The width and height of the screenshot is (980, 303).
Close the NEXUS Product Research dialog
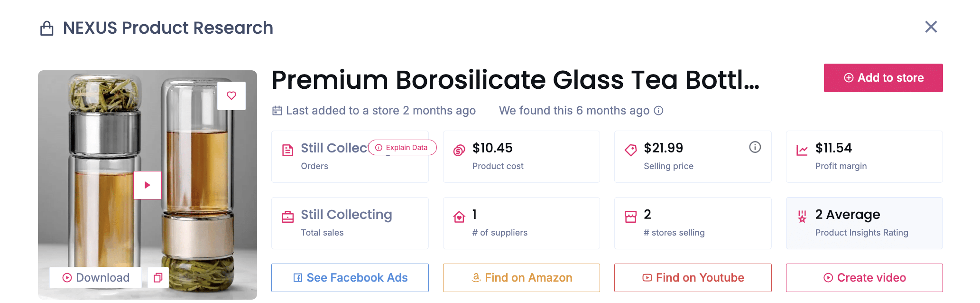[x=931, y=27]
